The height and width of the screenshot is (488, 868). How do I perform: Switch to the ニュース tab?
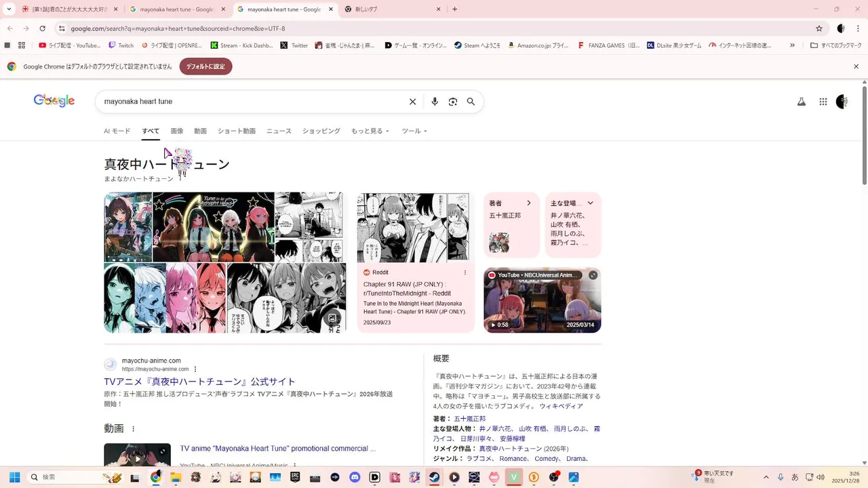(x=279, y=131)
